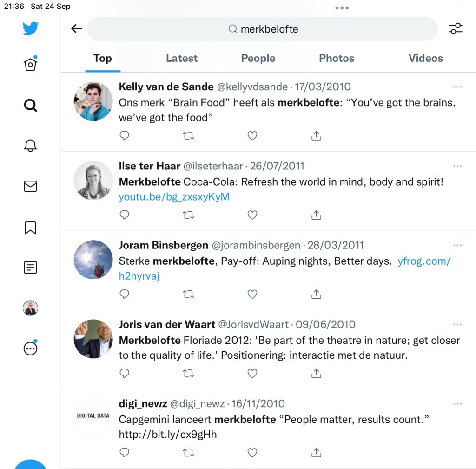Like Kelly van de Sande's tweet

tap(252, 136)
